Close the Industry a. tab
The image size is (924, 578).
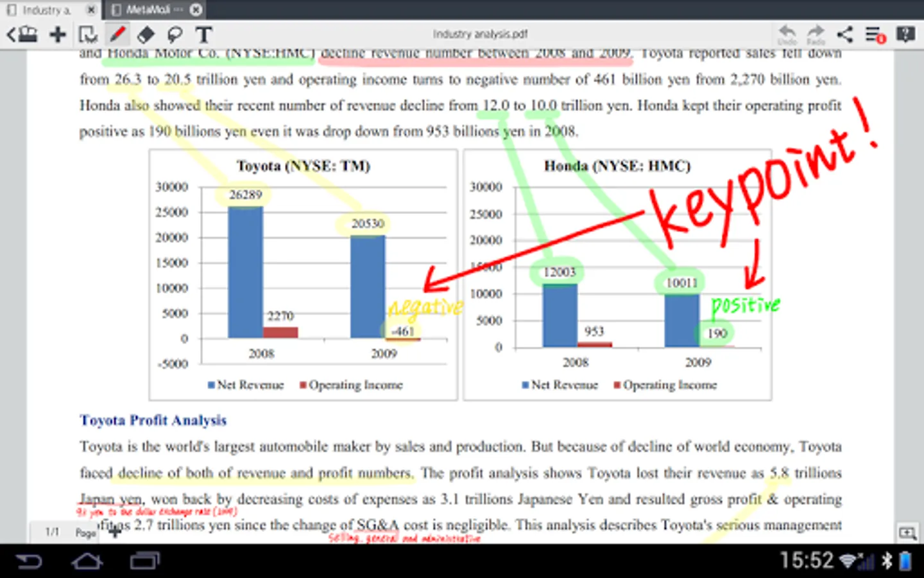[x=92, y=10]
